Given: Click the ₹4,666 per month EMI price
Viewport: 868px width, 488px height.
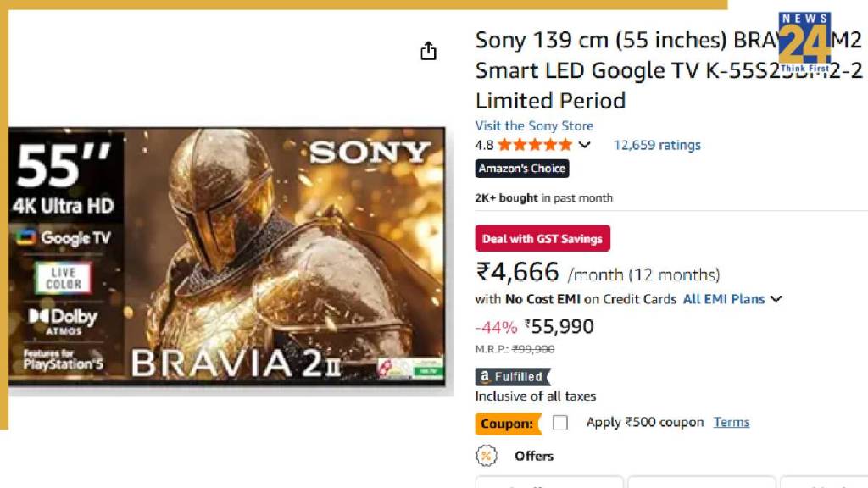Looking at the screenshot, I should point(518,272).
